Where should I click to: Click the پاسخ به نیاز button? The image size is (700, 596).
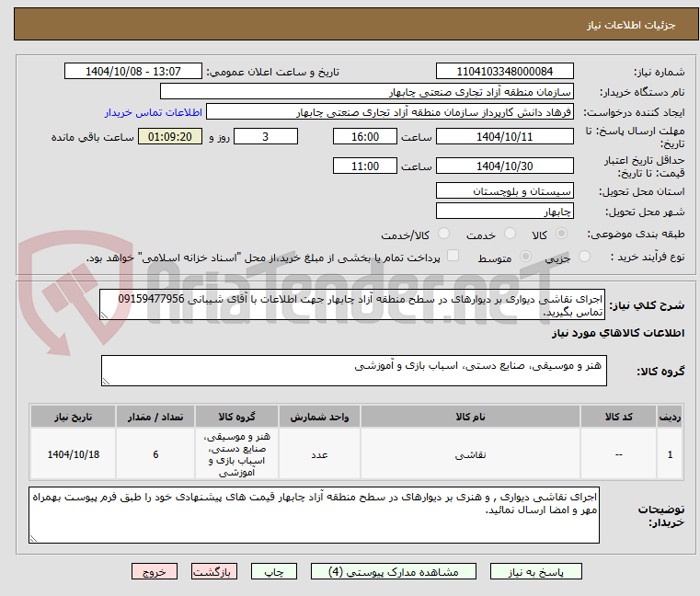(535, 571)
